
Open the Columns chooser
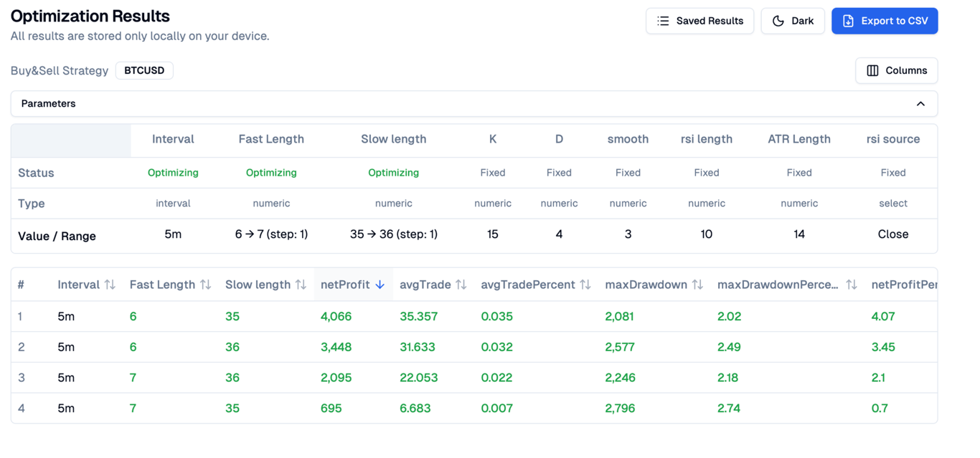click(x=896, y=70)
